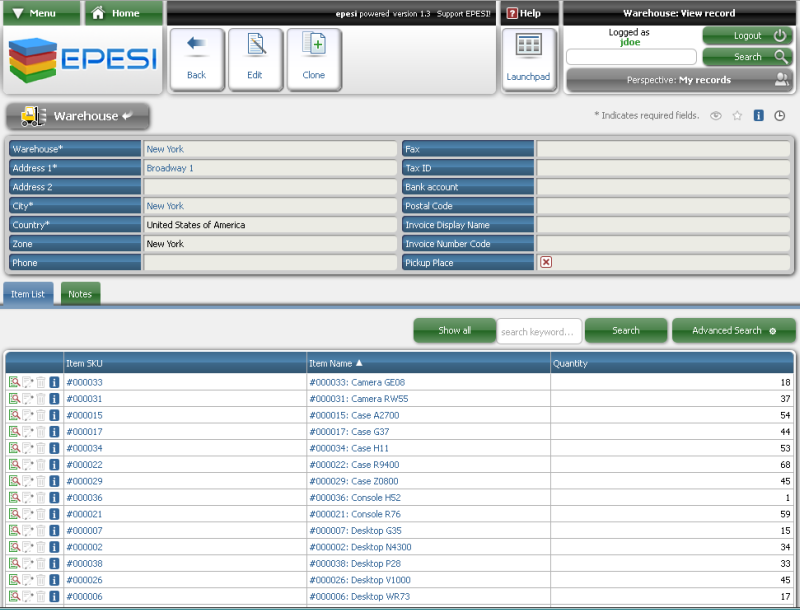Open the #000007: Desktop G35 item link
Screen dimensions: 800x610
point(355,530)
